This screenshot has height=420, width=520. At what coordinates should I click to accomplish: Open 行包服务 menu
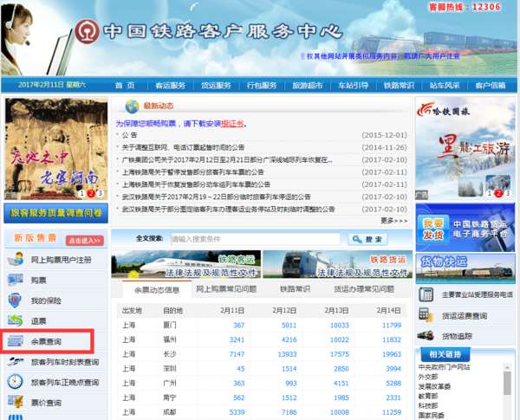[x=262, y=85]
